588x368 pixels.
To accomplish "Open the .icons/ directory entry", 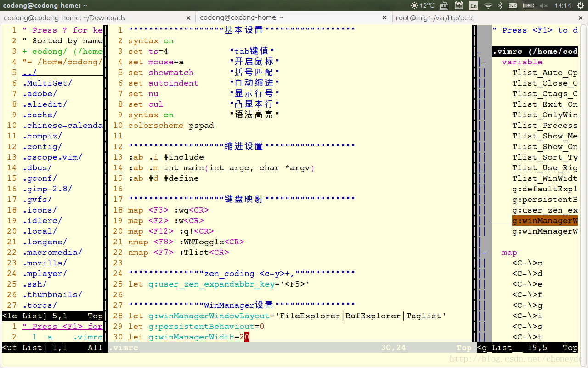I will coord(40,210).
